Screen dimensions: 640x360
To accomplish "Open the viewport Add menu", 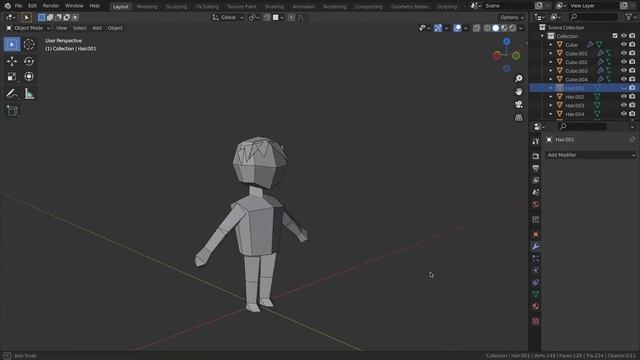I will [97, 28].
